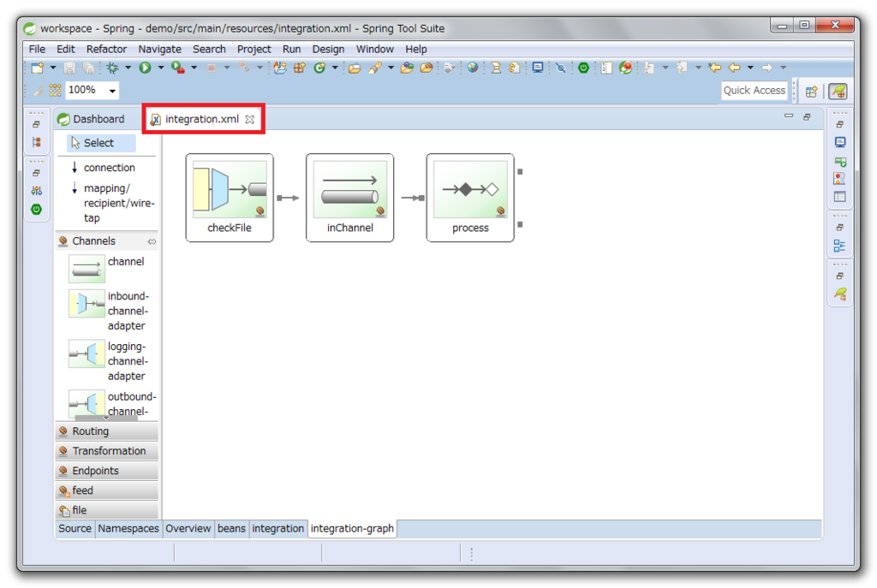Screen dimensions: 877x588
Task: Switch to the integration-graph editor tab
Action: tap(352, 529)
